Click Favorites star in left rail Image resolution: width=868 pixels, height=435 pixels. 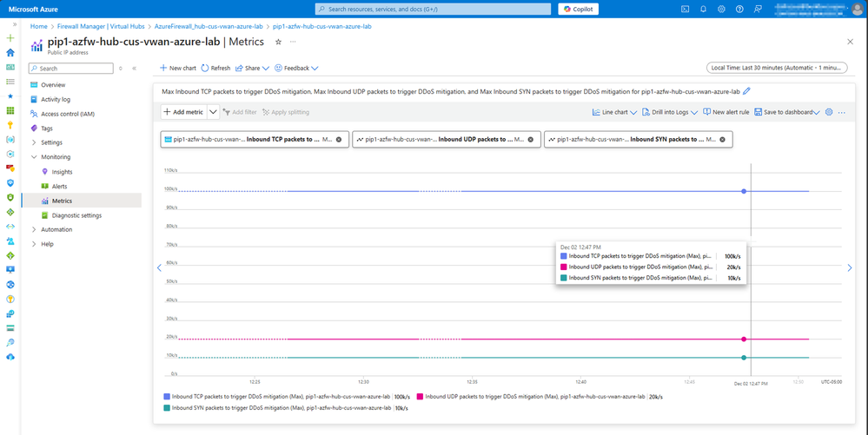click(x=10, y=96)
